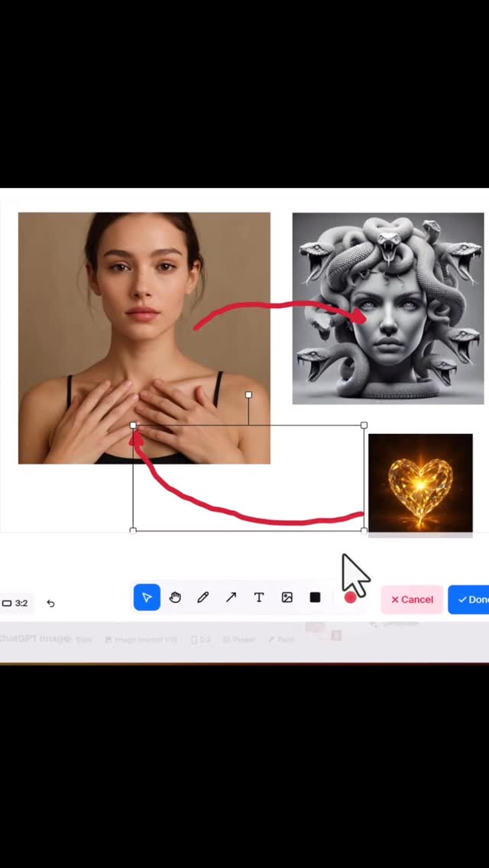
Task: Select the woman portrait image
Action: pos(144,338)
